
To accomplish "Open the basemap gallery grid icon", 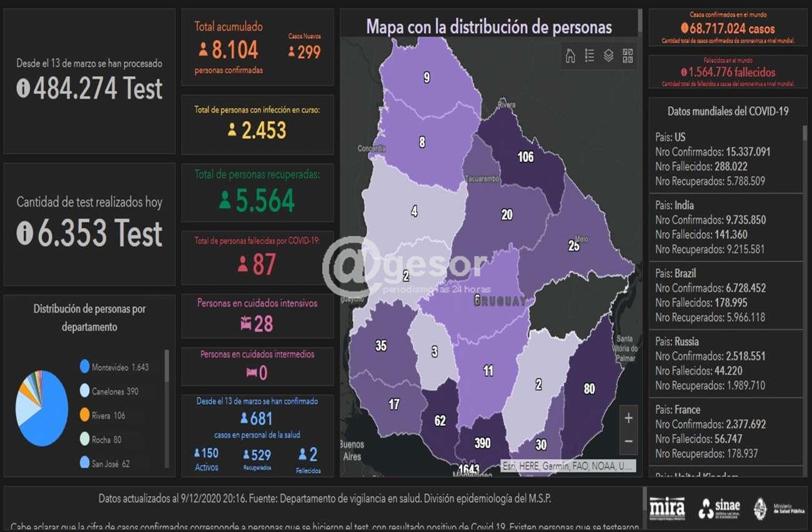I will tap(628, 56).
